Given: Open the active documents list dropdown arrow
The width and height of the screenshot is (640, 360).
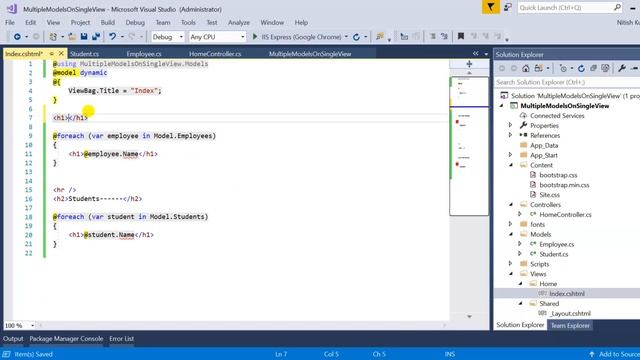Looking at the screenshot, I should [486, 54].
